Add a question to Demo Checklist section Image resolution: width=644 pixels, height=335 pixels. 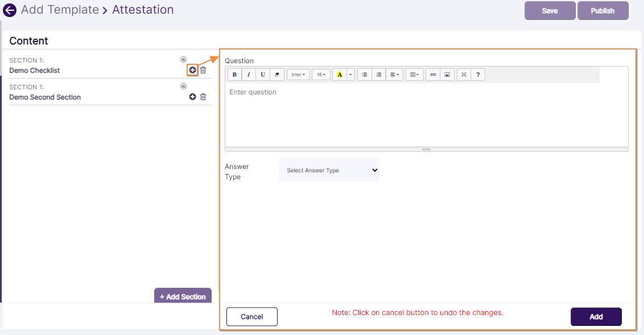coord(192,70)
